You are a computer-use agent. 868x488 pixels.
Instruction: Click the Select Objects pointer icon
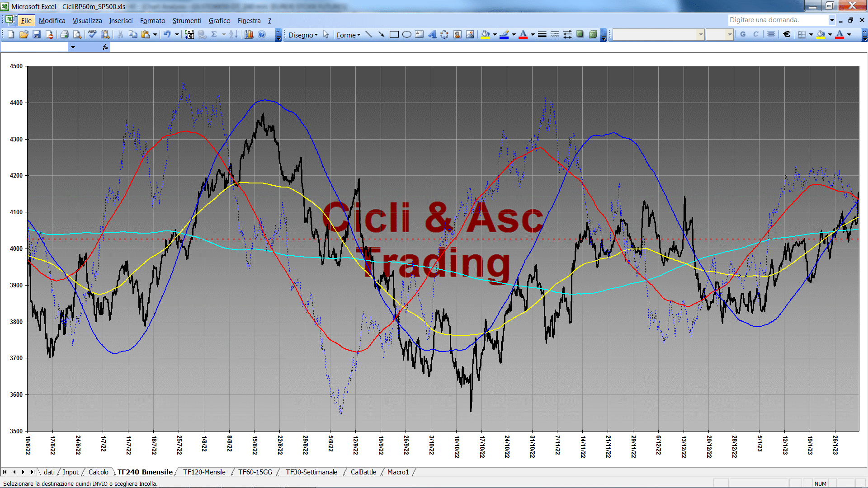(x=326, y=34)
